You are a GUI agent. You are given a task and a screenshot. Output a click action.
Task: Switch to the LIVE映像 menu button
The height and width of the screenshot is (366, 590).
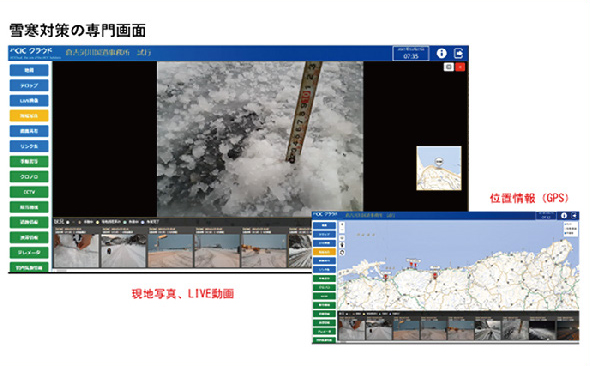[29, 101]
